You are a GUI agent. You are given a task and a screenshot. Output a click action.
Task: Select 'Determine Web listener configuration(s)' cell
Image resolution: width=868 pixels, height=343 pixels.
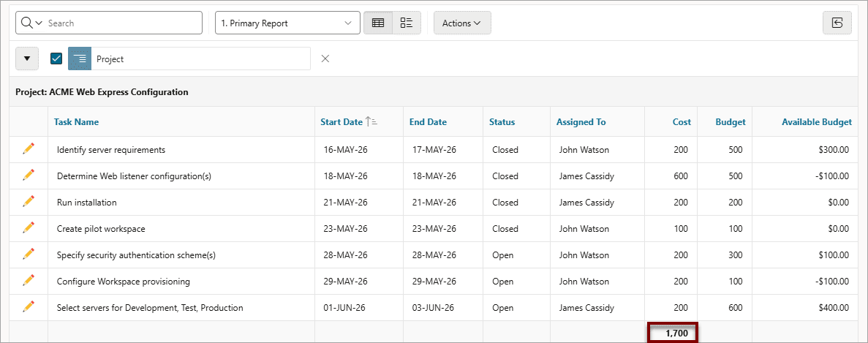tap(181, 176)
